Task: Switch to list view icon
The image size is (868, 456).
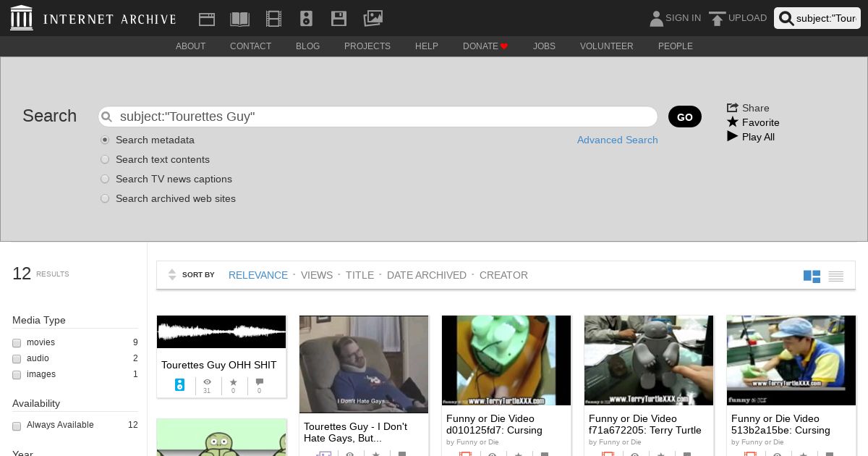Action: (836, 276)
